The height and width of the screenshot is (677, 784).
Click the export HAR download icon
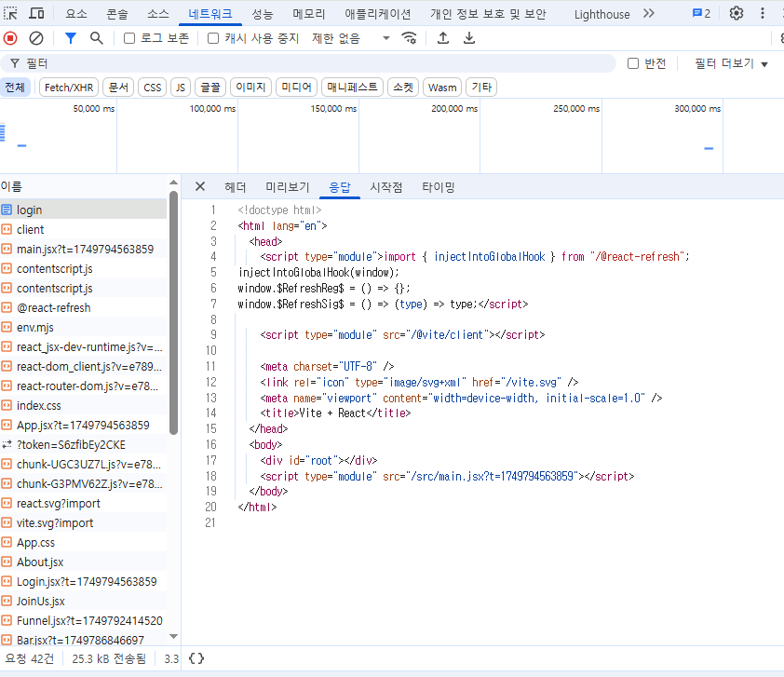tap(469, 38)
